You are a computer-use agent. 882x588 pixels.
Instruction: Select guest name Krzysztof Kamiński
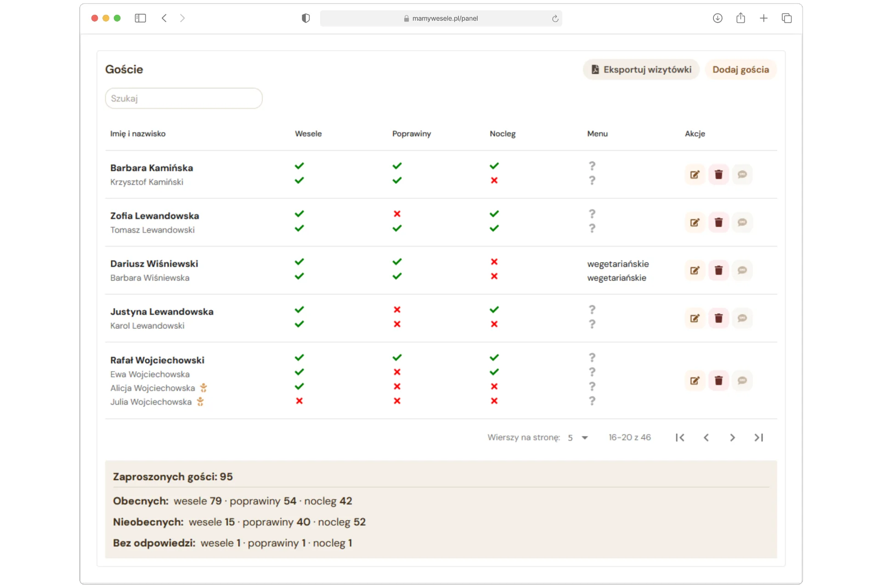(147, 182)
